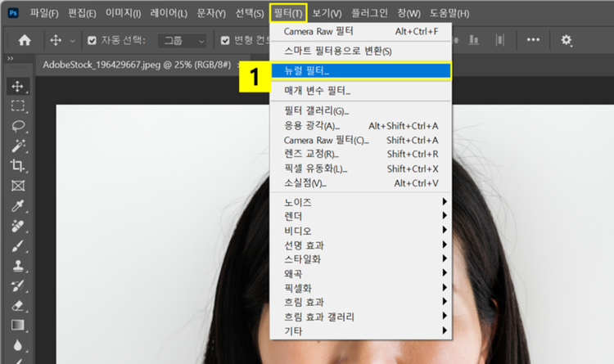Select the Crop tool
The image size is (614, 364).
tap(18, 165)
